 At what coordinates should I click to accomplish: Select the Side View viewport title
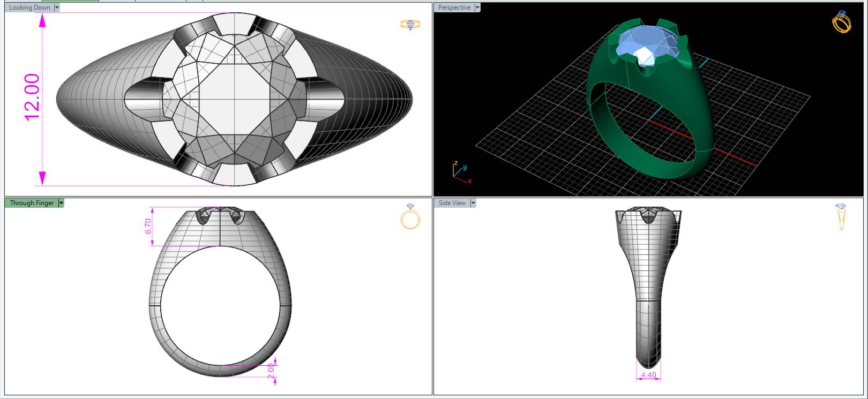click(452, 203)
